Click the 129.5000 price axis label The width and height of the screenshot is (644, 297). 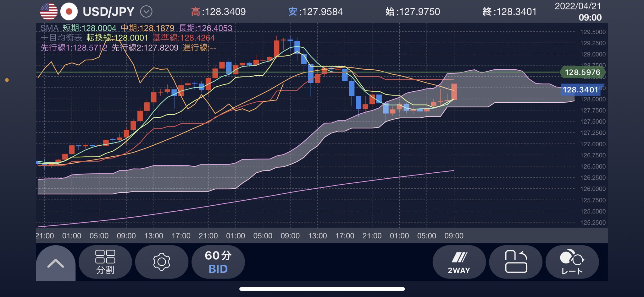(593, 32)
